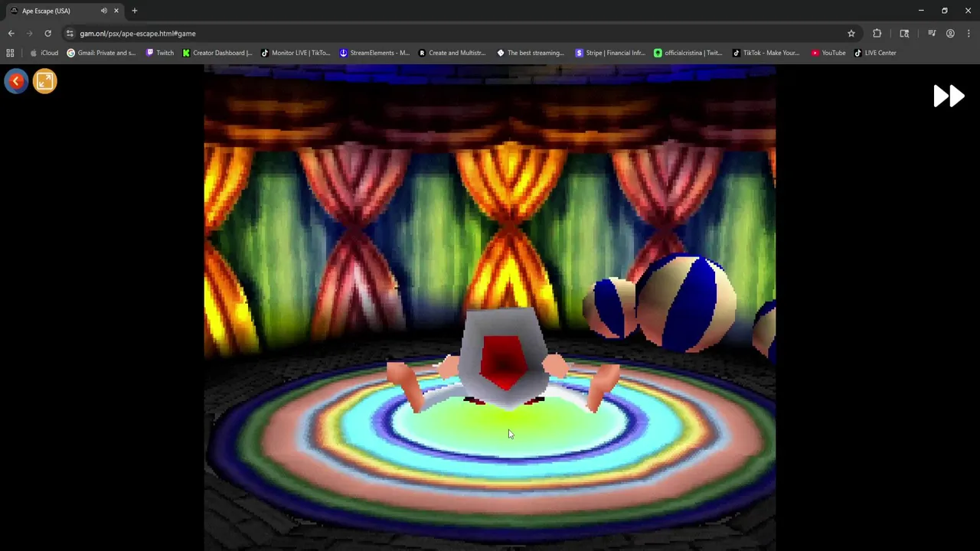Open the Chrome three-dot menu

click(x=969, y=34)
